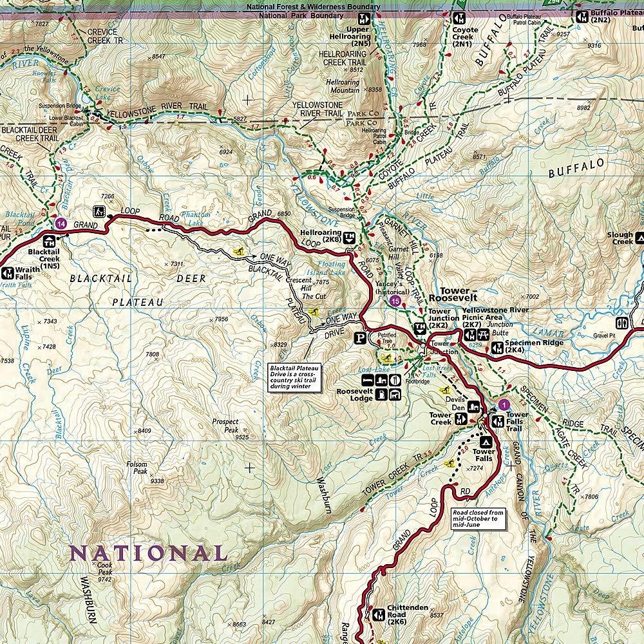Viewport: 644px width, 644px height.
Task: Click the 'Petrified Tree' label
Action: [x=387, y=338]
